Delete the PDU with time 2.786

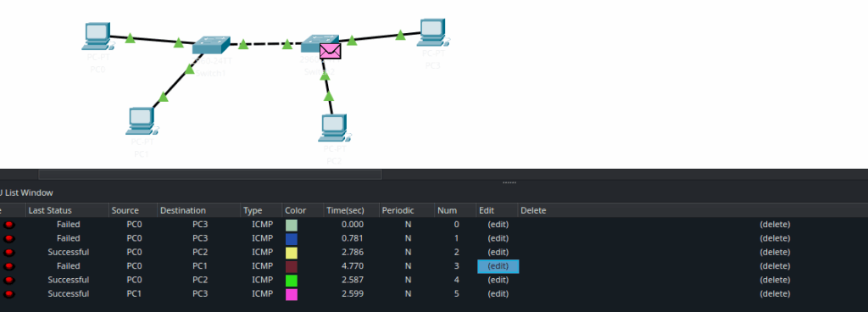(x=775, y=253)
